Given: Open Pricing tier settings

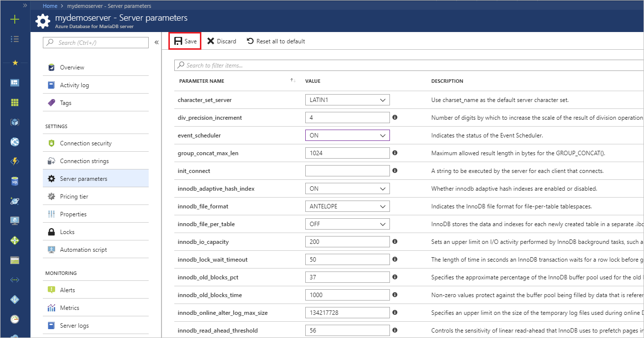Looking at the screenshot, I should pos(96,197).
